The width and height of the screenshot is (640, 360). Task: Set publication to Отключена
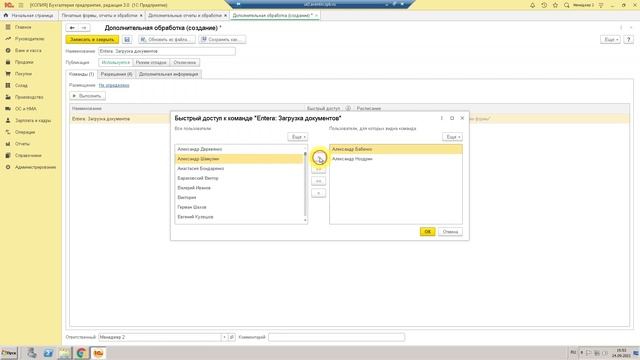(184, 62)
